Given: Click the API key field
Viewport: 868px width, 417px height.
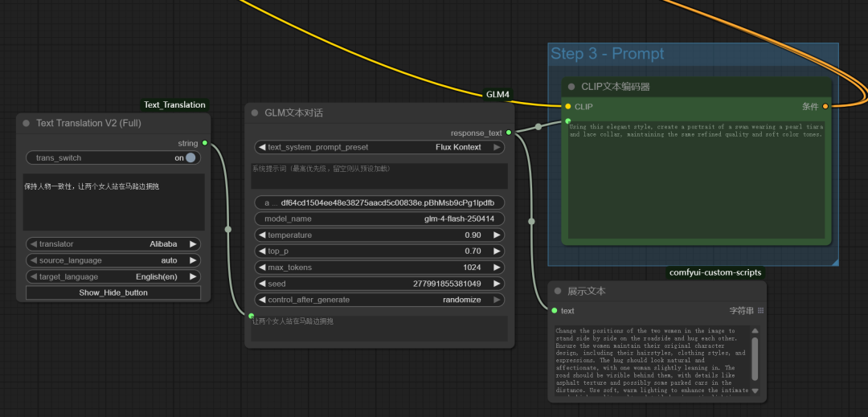Looking at the screenshot, I should (379, 202).
